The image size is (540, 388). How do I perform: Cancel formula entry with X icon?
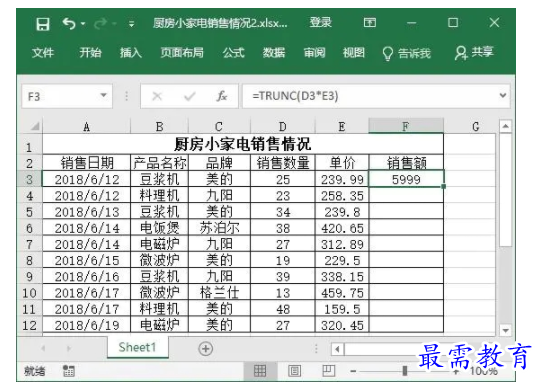(x=157, y=96)
